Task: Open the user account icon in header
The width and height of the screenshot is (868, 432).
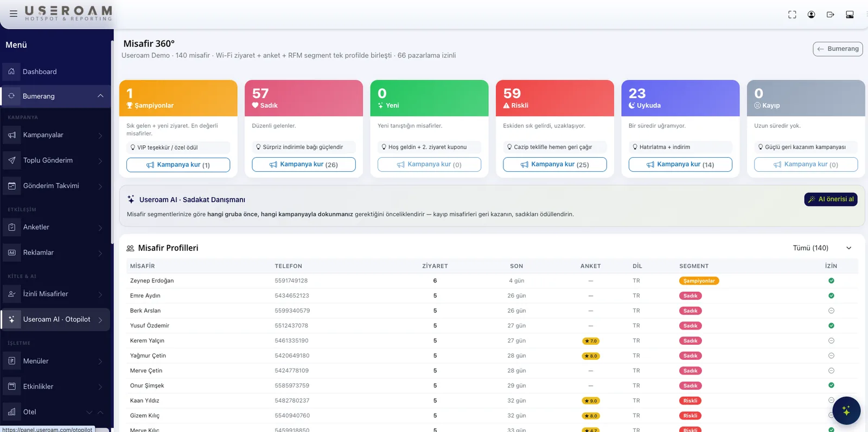Action: [811, 15]
